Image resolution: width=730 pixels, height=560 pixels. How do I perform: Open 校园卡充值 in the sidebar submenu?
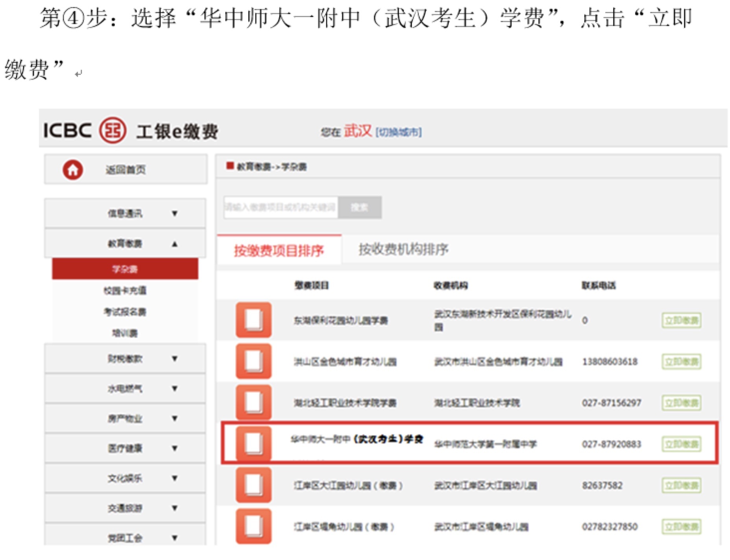(125, 291)
